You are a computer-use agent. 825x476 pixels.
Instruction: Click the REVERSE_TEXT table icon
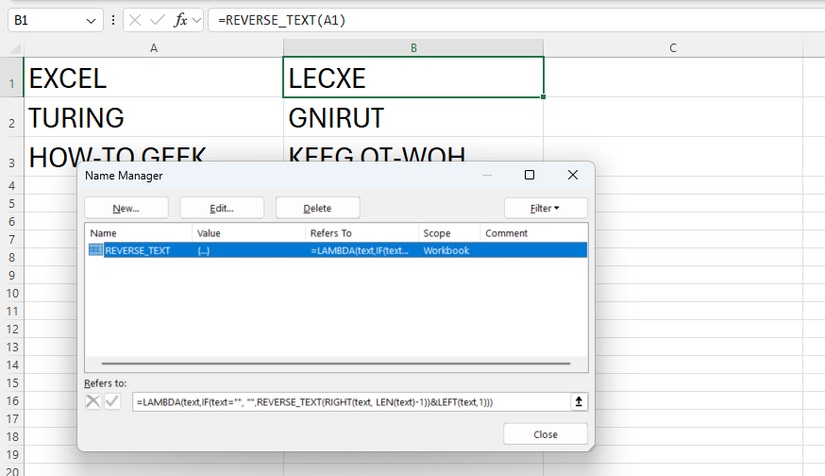(x=96, y=250)
